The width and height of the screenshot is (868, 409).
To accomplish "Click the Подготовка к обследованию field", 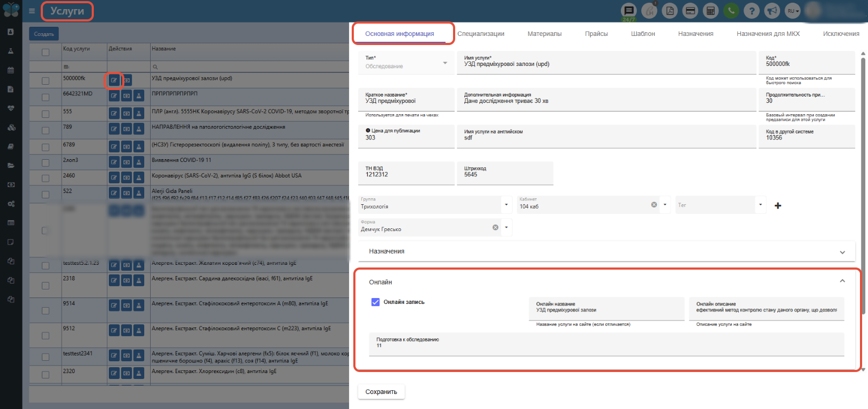I will pyautogui.click(x=606, y=344).
